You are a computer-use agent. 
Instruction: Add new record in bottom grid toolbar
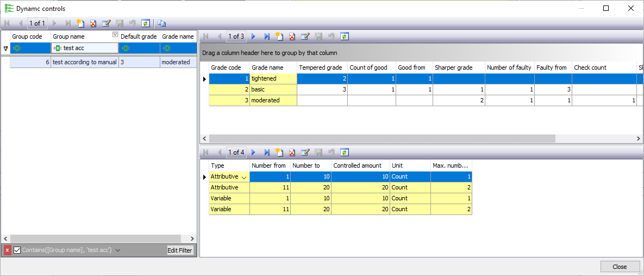point(279,152)
